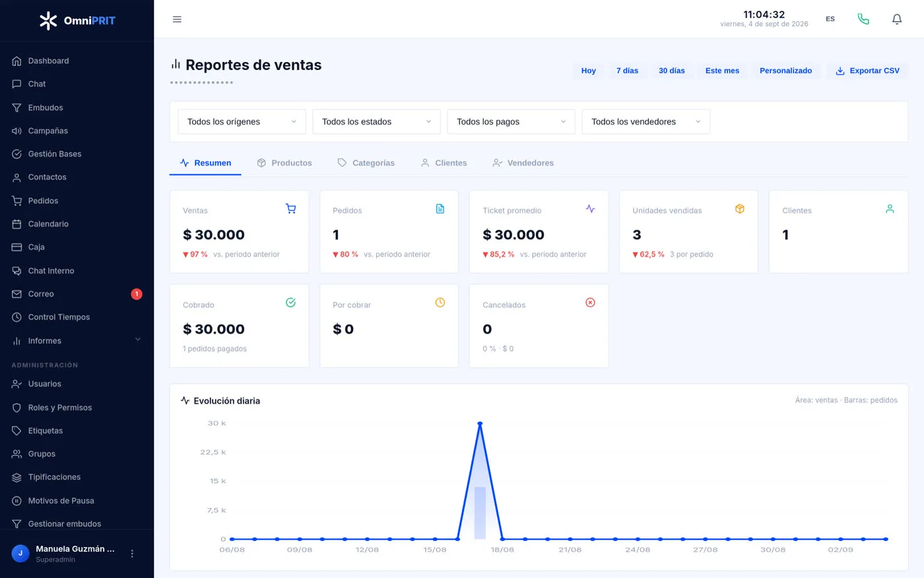
Task: Switch to the Categorías tab
Action: click(x=366, y=163)
